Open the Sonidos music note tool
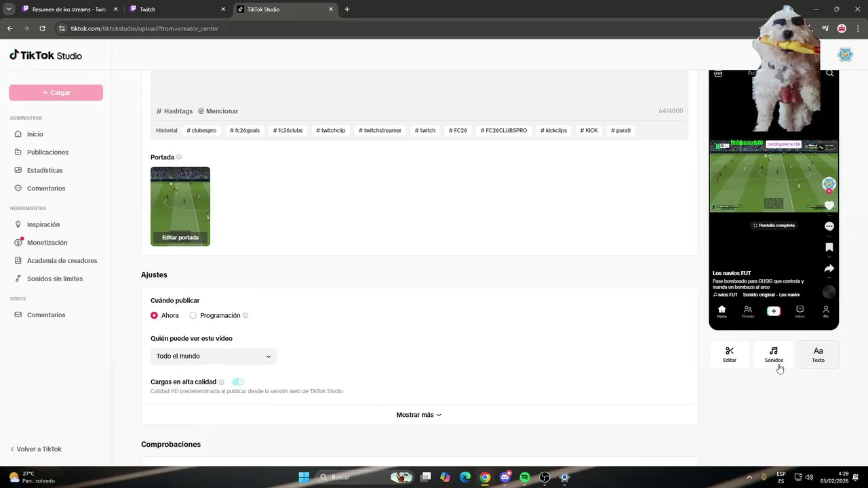The height and width of the screenshot is (488, 868). tap(774, 354)
